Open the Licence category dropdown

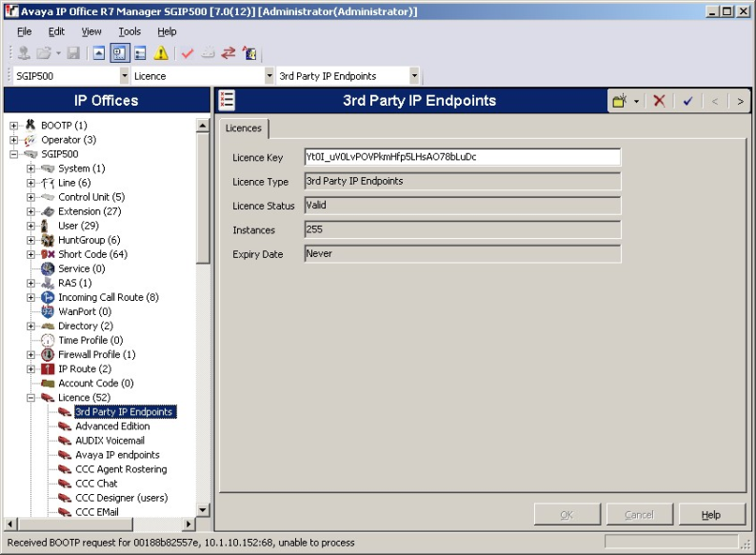point(269,76)
